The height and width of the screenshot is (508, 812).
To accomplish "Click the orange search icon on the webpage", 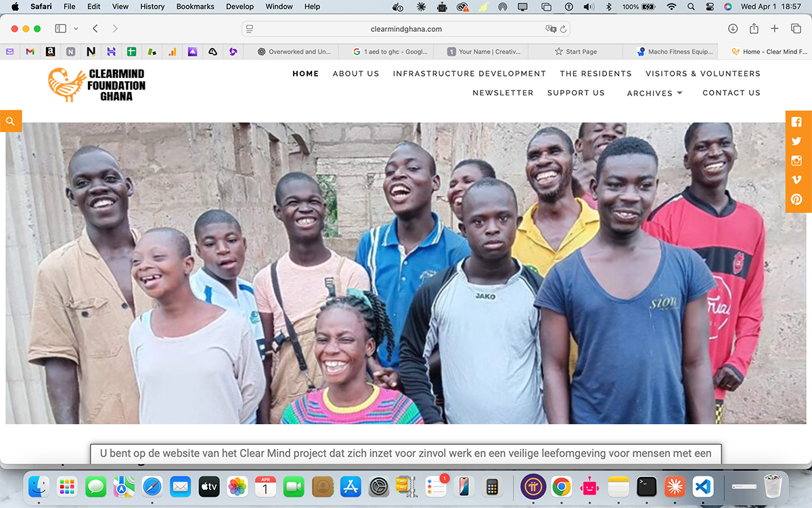I will 10,121.
